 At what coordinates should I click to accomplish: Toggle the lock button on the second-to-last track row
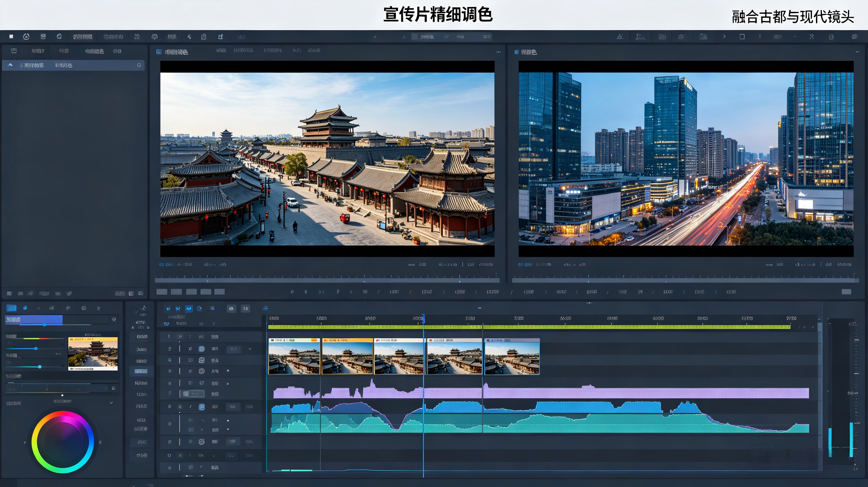coord(180,455)
